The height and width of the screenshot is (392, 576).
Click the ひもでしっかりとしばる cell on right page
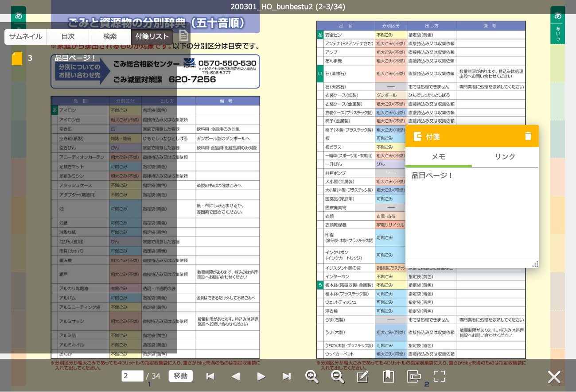432,95
